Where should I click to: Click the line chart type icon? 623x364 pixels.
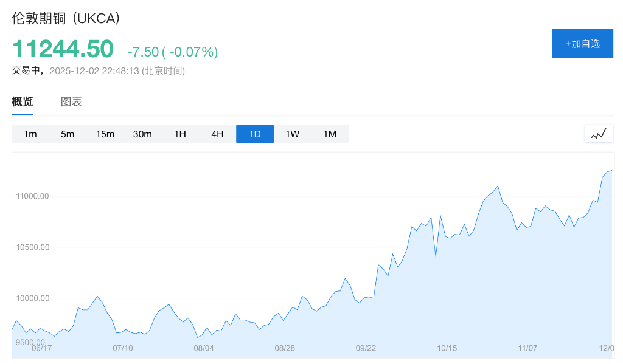[x=599, y=134]
